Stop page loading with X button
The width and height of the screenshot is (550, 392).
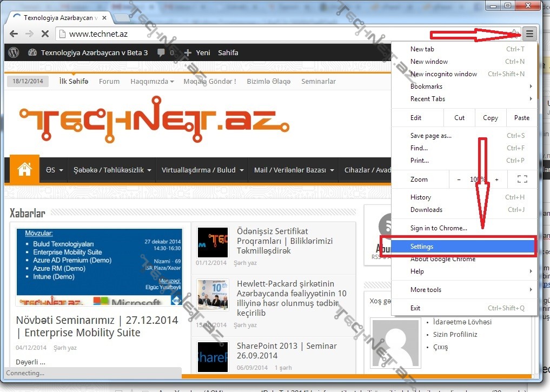point(45,34)
